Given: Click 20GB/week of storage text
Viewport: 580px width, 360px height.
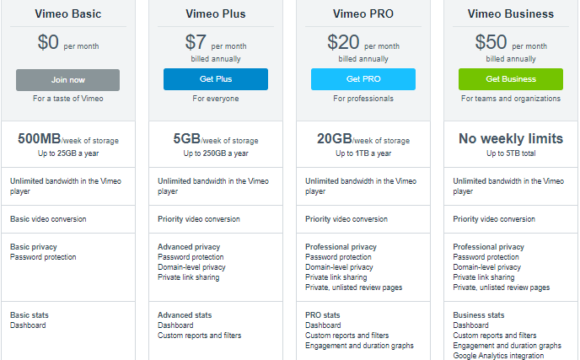Looking at the screenshot, I should (363, 139).
